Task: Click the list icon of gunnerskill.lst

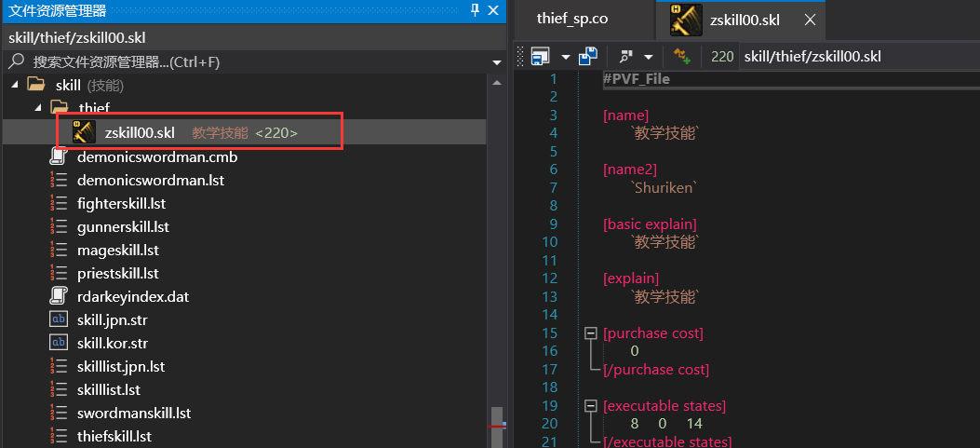Action: coord(58,226)
